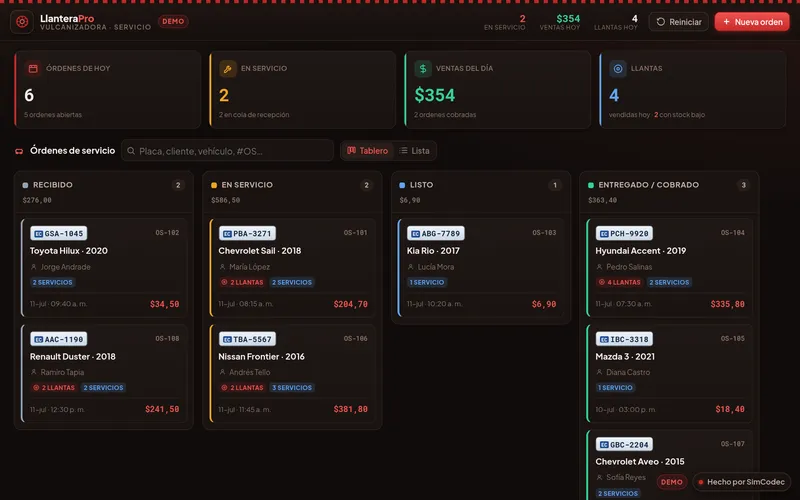The image size is (800, 500).
Task: Click the Reiniciar button
Action: (679, 22)
